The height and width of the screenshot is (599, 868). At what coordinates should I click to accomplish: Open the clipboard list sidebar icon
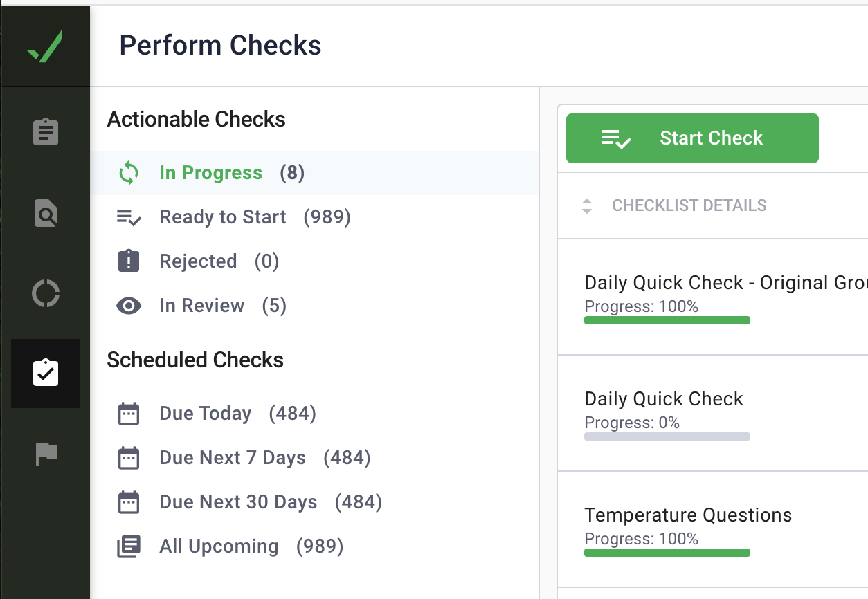46,131
